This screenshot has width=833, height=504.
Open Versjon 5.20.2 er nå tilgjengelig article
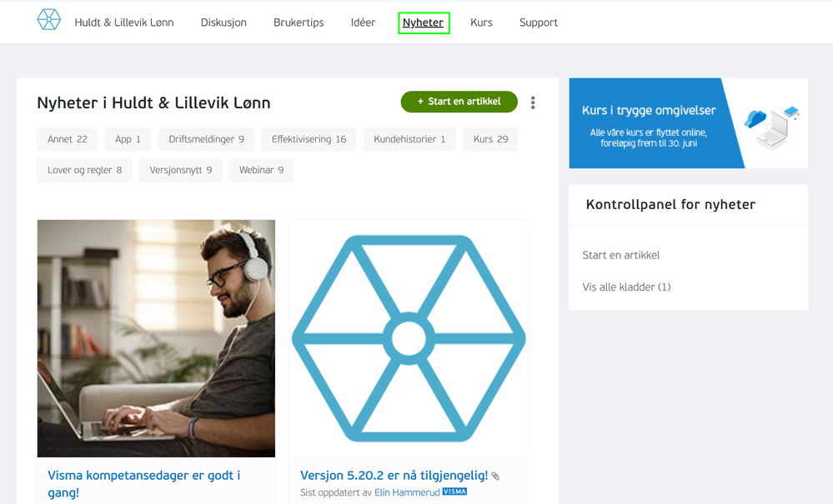coord(394,476)
